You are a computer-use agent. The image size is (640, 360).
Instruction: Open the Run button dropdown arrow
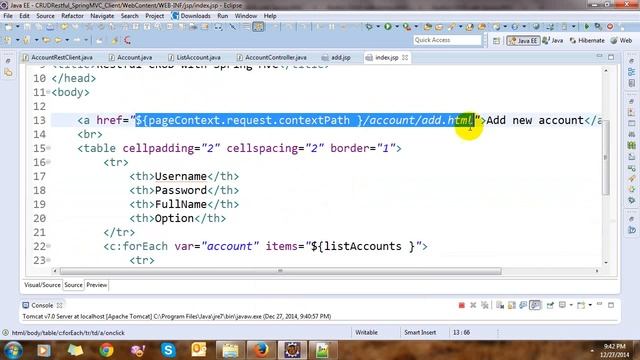click(x=397, y=27)
